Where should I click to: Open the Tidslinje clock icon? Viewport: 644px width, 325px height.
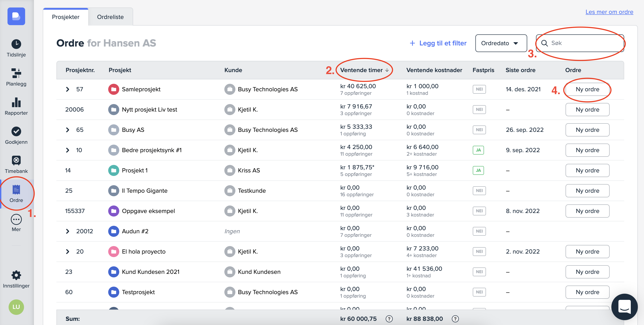pos(16,44)
